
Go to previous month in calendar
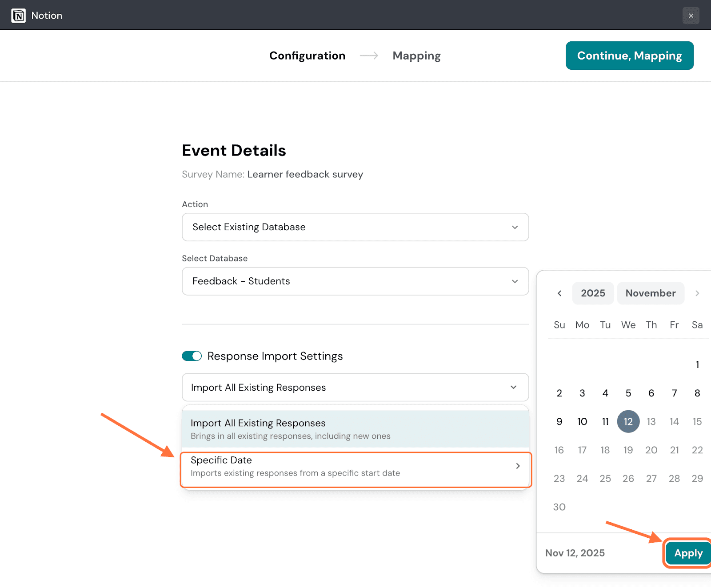coord(559,293)
